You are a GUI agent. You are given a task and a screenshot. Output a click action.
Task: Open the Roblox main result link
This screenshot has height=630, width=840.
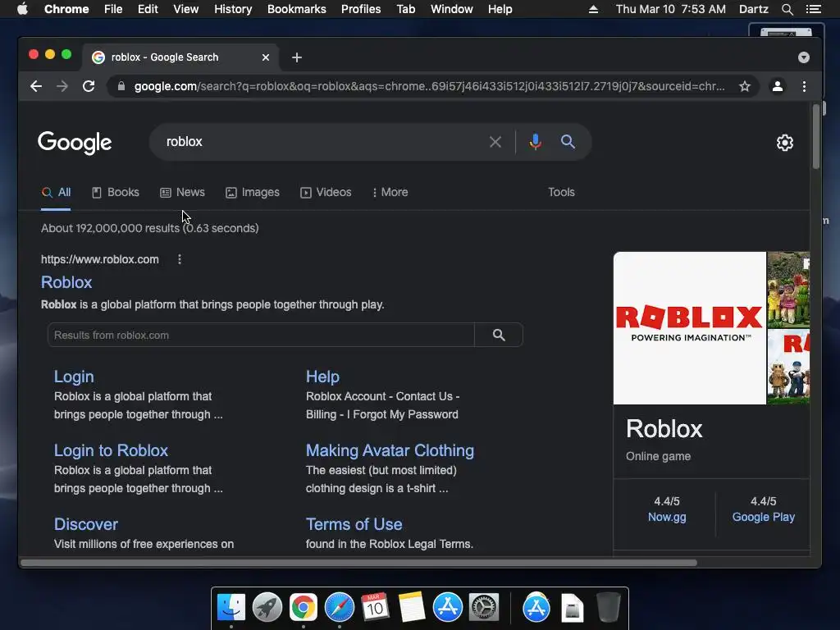[x=66, y=282]
